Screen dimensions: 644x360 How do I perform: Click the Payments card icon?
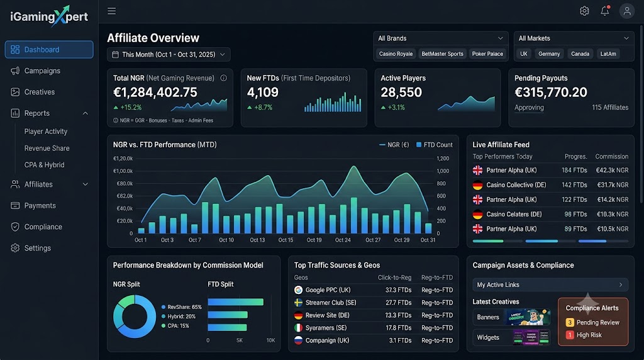pos(15,205)
